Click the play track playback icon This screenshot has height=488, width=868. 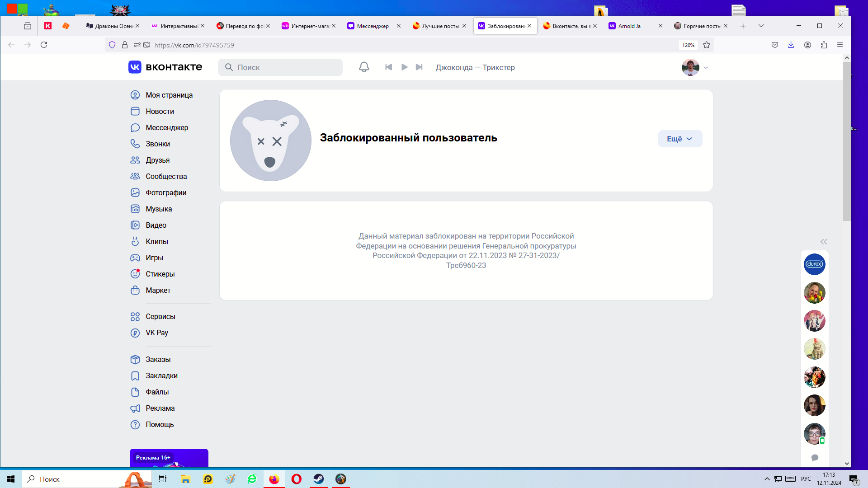click(404, 67)
